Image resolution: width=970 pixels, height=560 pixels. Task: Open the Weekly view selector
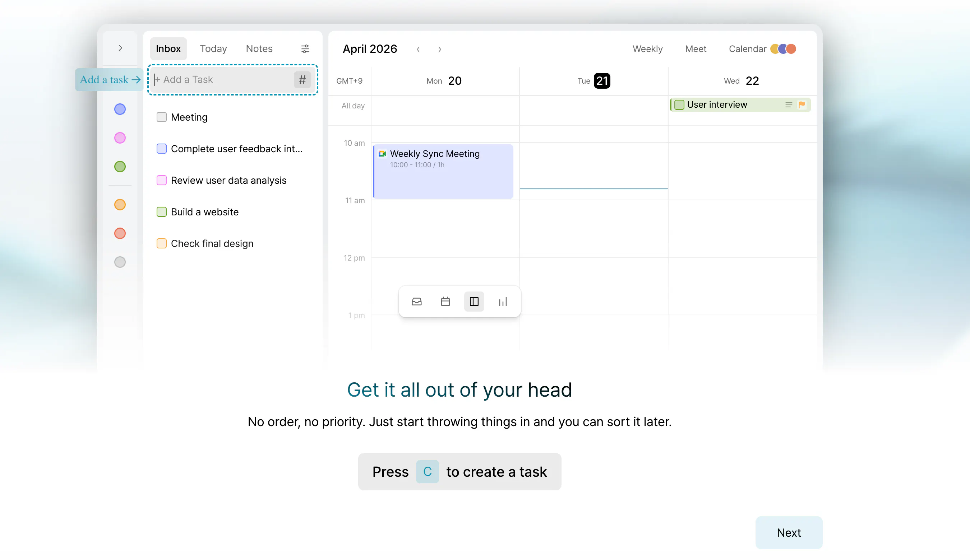[x=647, y=49]
